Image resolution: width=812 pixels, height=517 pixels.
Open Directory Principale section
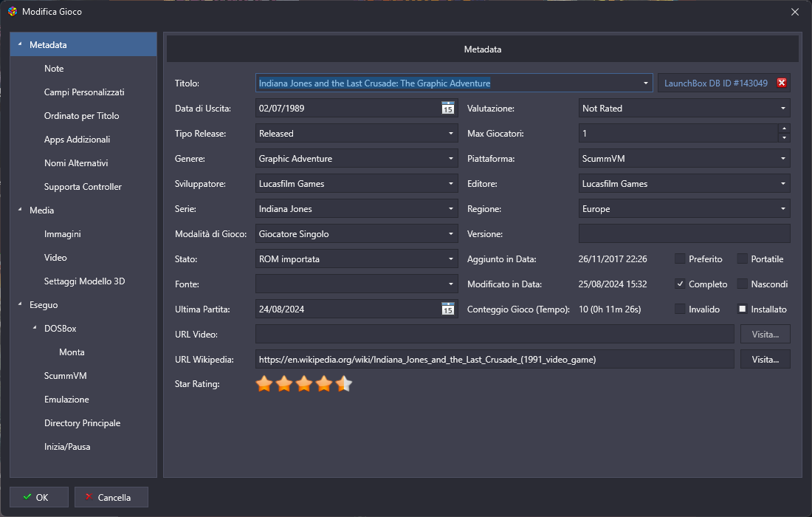pos(83,422)
